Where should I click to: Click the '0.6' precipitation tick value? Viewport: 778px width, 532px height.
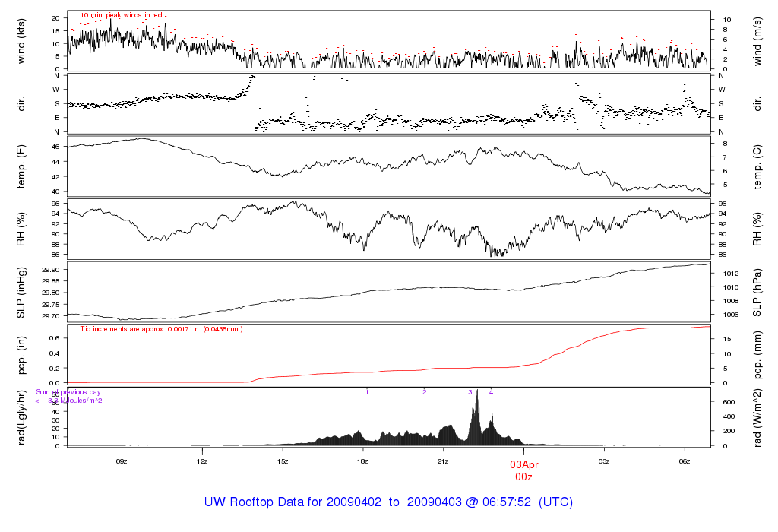(x=55, y=338)
